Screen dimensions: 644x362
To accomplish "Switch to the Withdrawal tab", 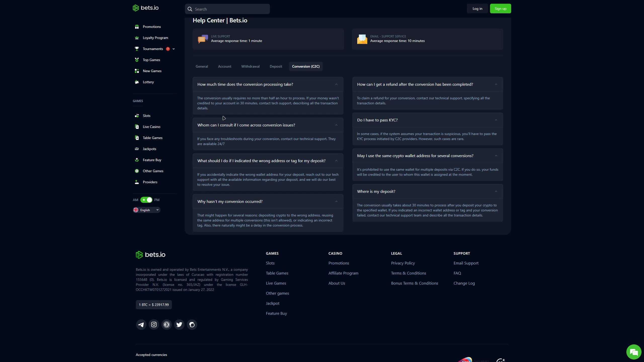I will coord(251,66).
